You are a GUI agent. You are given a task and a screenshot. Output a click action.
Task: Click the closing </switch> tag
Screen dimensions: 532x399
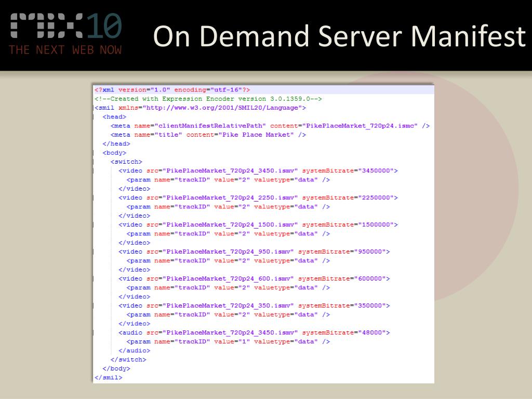pos(128,360)
